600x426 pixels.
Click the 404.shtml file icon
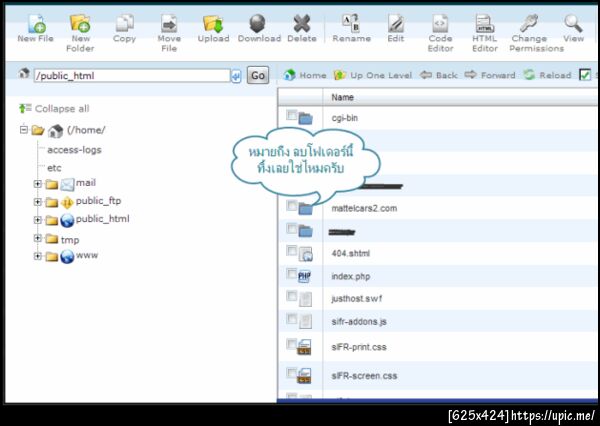(x=305, y=254)
